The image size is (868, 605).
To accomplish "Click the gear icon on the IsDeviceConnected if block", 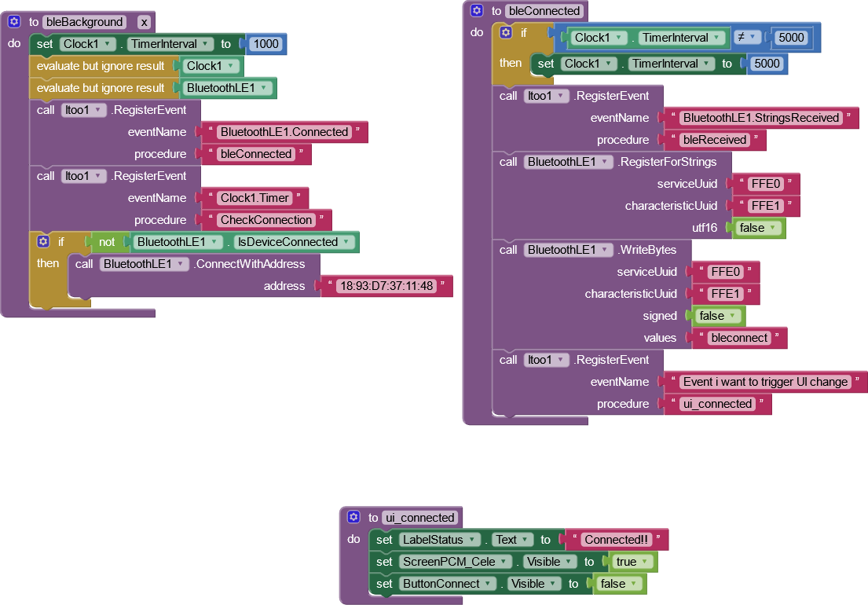I will (x=43, y=242).
